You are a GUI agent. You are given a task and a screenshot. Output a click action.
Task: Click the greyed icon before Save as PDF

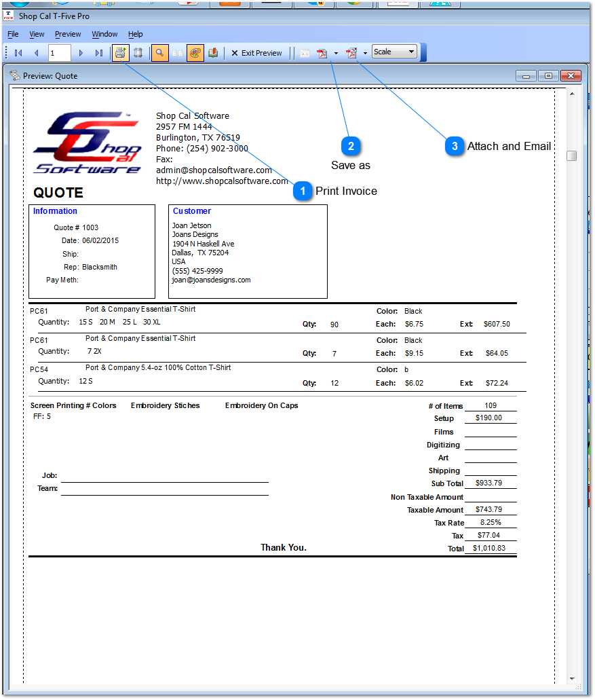tap(305, 53)
